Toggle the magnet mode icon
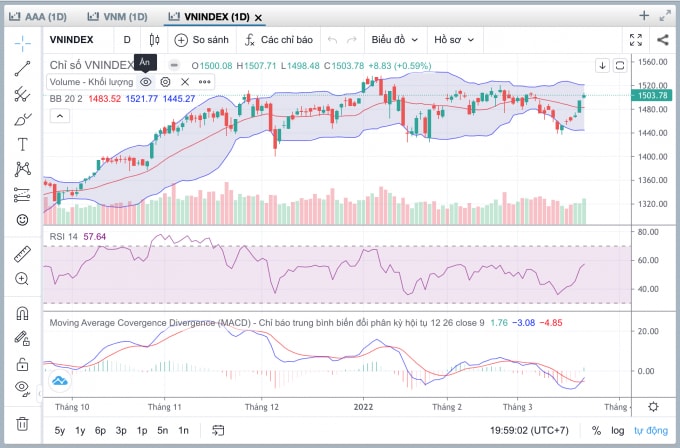This screenshot has height=448, width=680. pos(23,313)
